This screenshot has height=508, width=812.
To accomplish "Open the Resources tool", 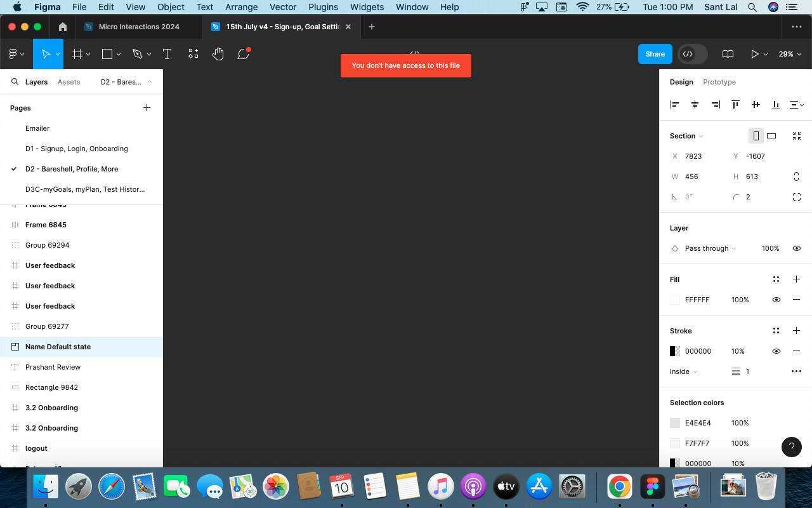I will tap(193, 55).
